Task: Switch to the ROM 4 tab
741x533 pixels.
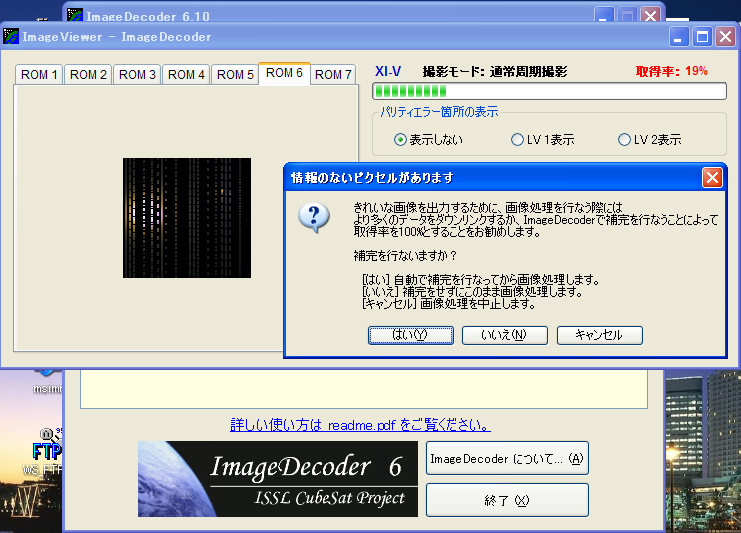Action: point(186,75)
